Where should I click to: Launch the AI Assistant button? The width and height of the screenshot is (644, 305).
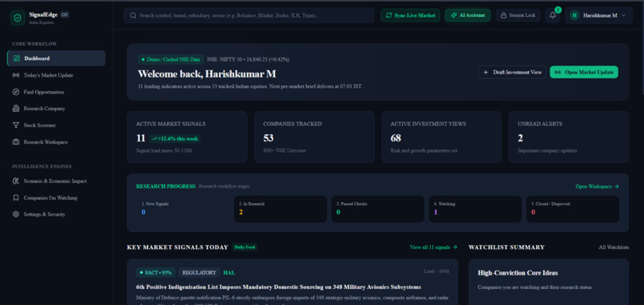pyautogui.click(x=467, y=16)
